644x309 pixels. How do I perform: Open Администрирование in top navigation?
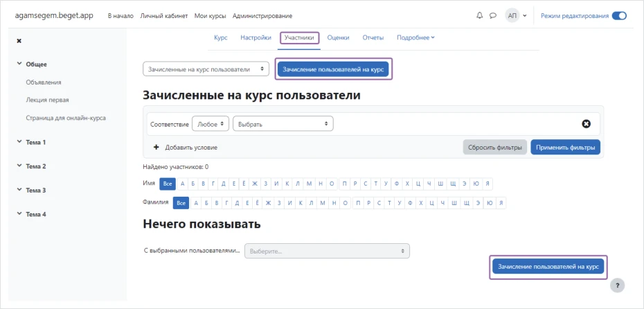point(262,16)
